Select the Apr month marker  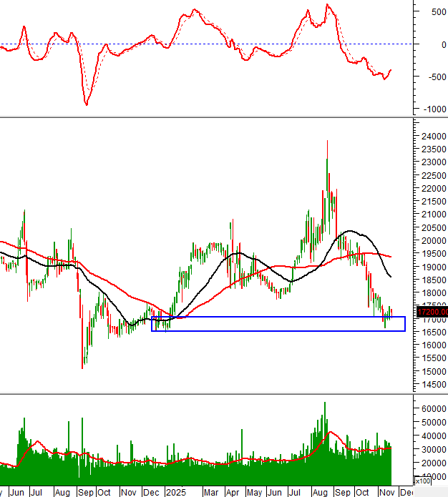pos(233,492)
